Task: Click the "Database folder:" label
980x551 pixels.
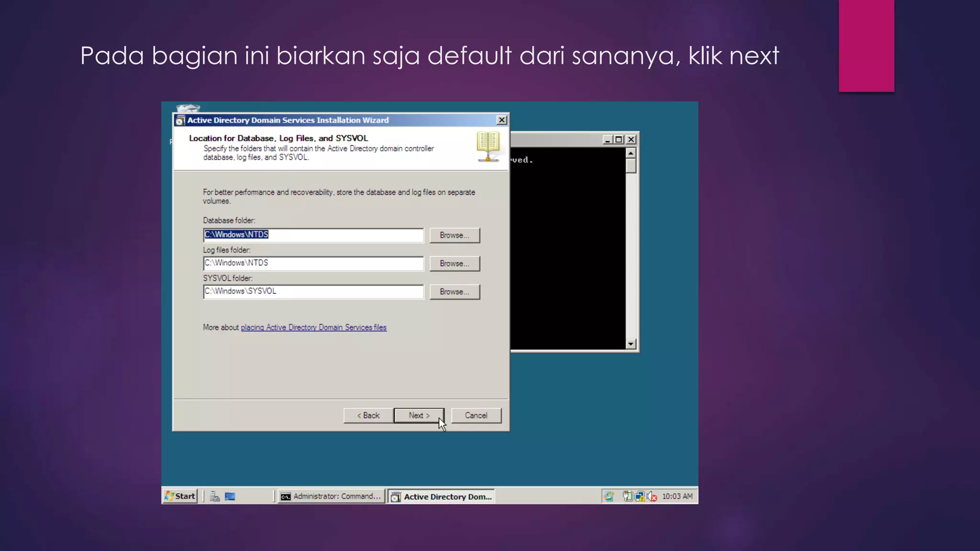Action: tap(229, 220)
